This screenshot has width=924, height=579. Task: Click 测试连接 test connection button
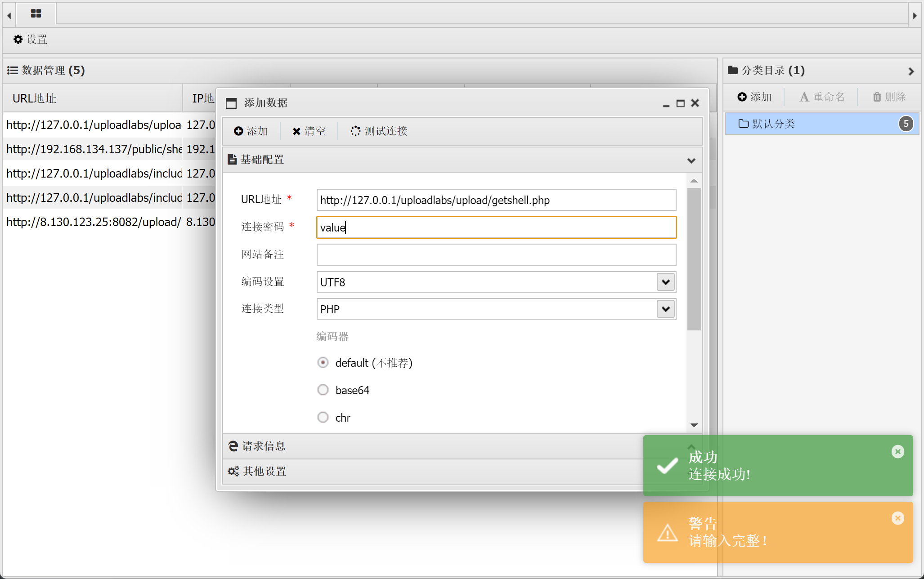379,131
